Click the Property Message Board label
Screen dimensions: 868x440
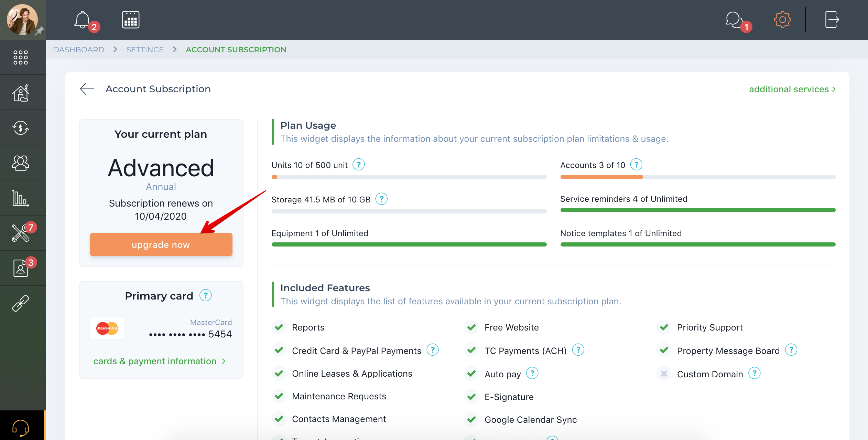tap(728, 351)
